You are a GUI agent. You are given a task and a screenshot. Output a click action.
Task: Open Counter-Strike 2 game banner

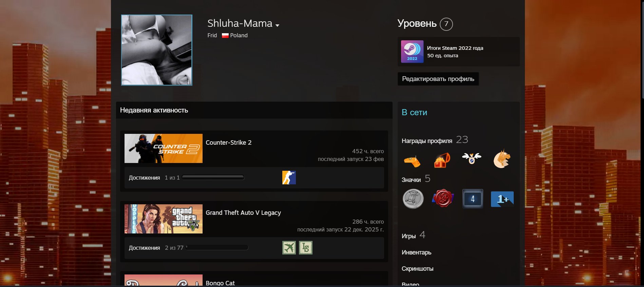164,148
